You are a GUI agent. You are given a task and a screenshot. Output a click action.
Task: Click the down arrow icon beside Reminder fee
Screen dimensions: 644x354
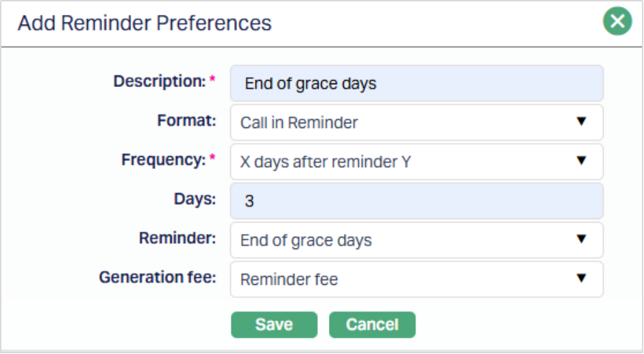tap(582, 279)
